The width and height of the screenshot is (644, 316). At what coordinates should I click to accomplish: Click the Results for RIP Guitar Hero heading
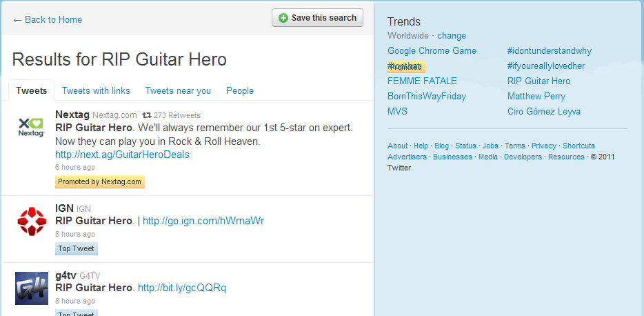119,59
